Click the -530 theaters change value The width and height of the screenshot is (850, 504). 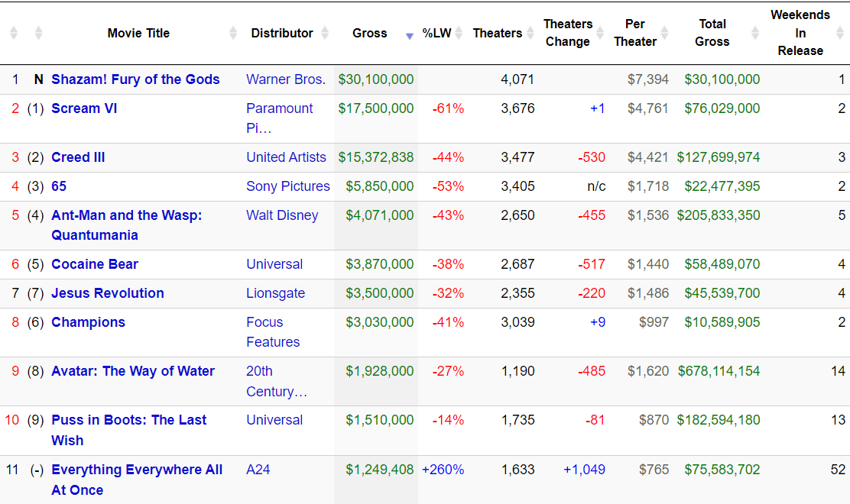click(x=592, y=157)
